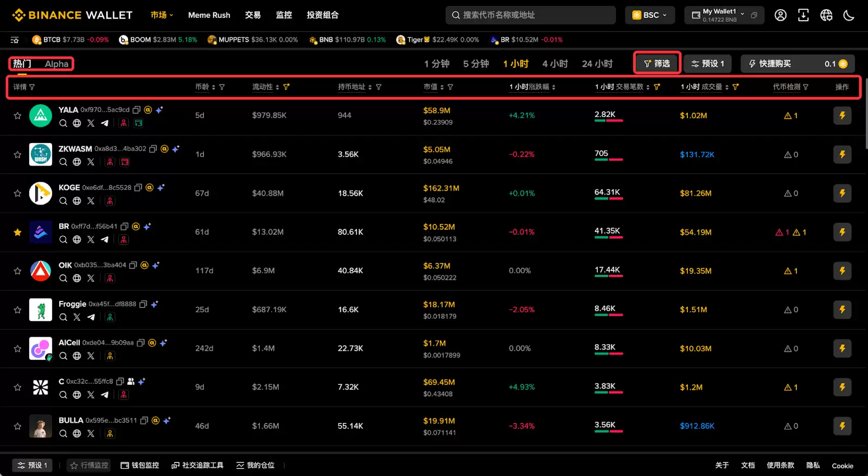This screenshot has height=476, width=868.
Task: Expand the 市场 menu dropdown
Action: coord(162,15)
